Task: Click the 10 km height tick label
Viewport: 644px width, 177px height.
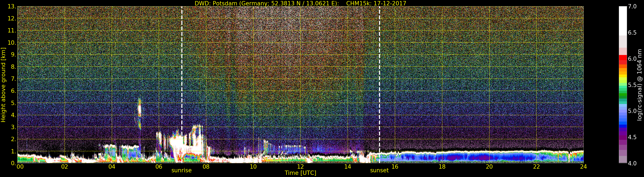Action: [11, 43]
